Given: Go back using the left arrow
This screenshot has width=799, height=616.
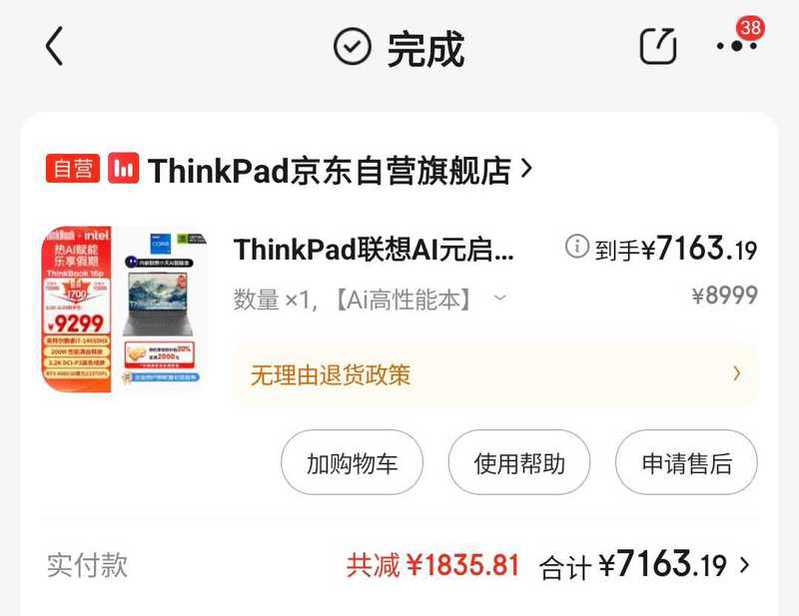Looking at the screenshot, I should [x=55, y=46].
